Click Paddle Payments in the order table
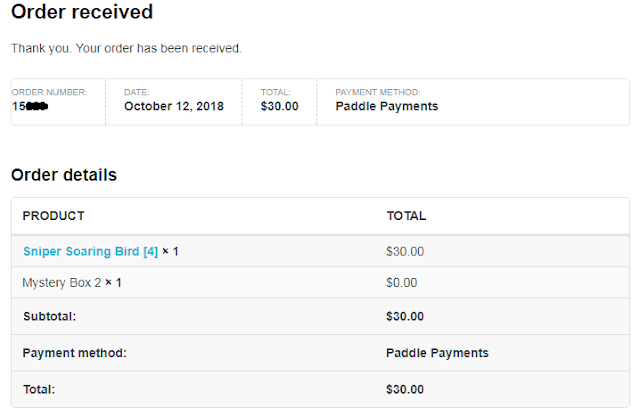 click(437, 353)
